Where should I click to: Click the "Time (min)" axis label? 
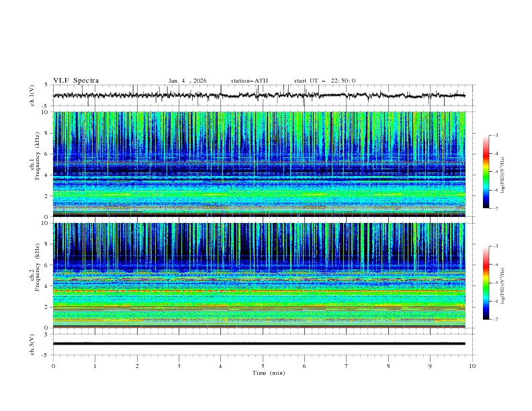click(269, 373)
